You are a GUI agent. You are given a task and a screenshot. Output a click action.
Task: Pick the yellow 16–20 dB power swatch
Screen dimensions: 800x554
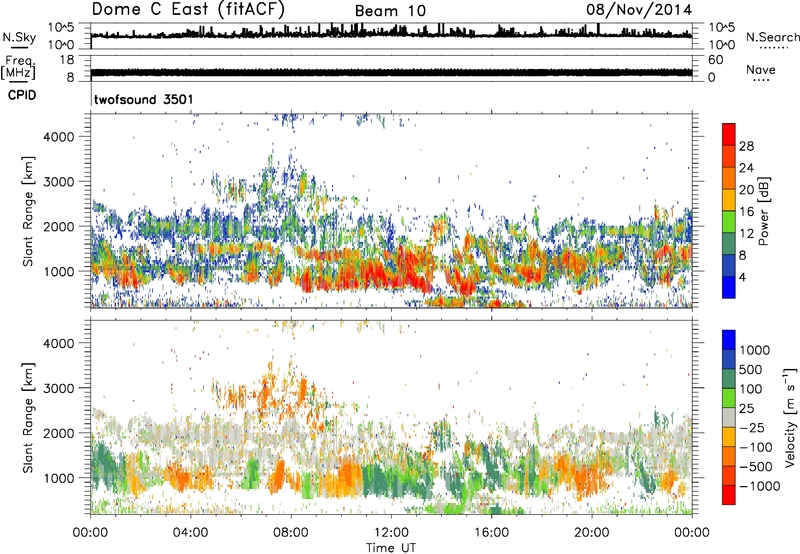pyautogui.click(x=729, y=200)
